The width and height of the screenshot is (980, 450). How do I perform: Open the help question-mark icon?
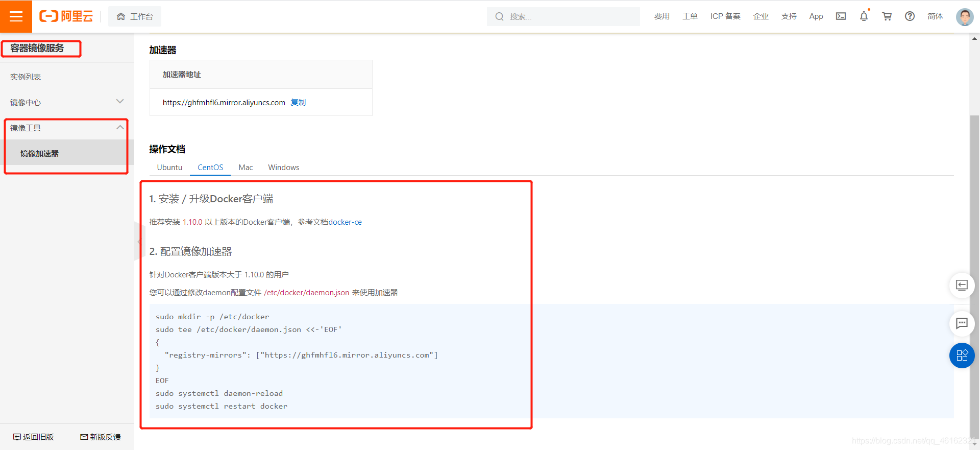point(910,16)
